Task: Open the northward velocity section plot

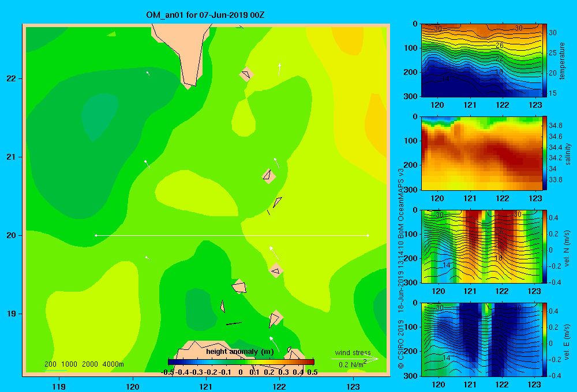Action: tap(482, 246)
